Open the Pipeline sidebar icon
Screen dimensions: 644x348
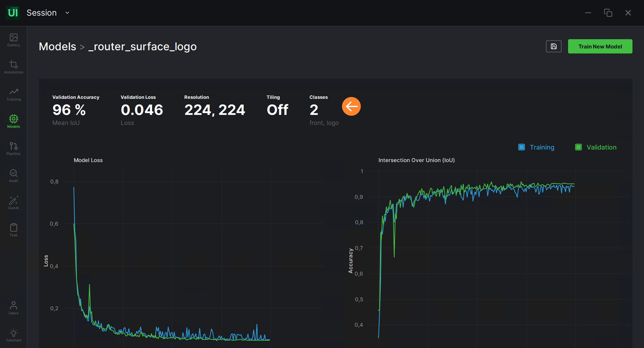coord(13,148)
